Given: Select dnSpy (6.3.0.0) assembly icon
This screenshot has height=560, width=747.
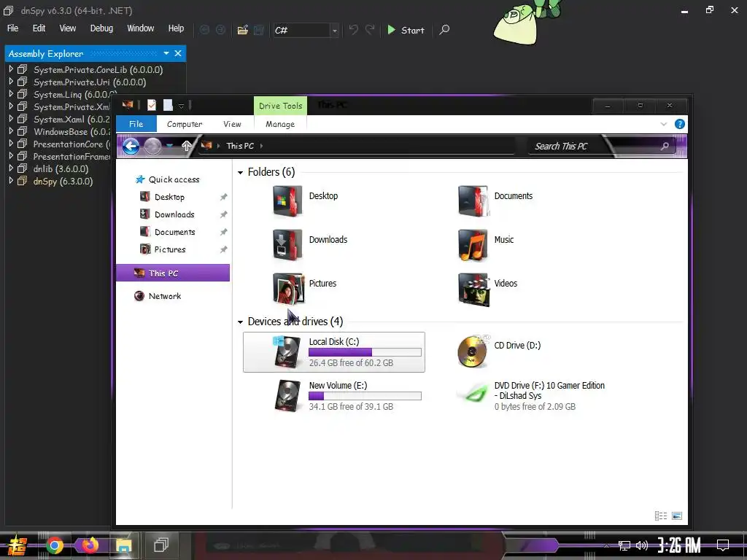Looking at the screenshot, I should point(22,181).
